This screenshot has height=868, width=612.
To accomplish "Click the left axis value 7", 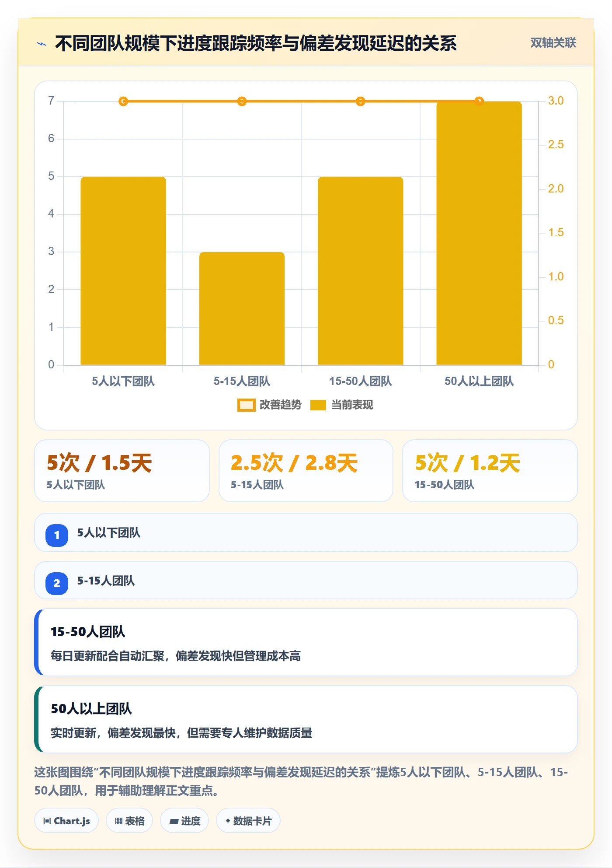I will (51, 101).
